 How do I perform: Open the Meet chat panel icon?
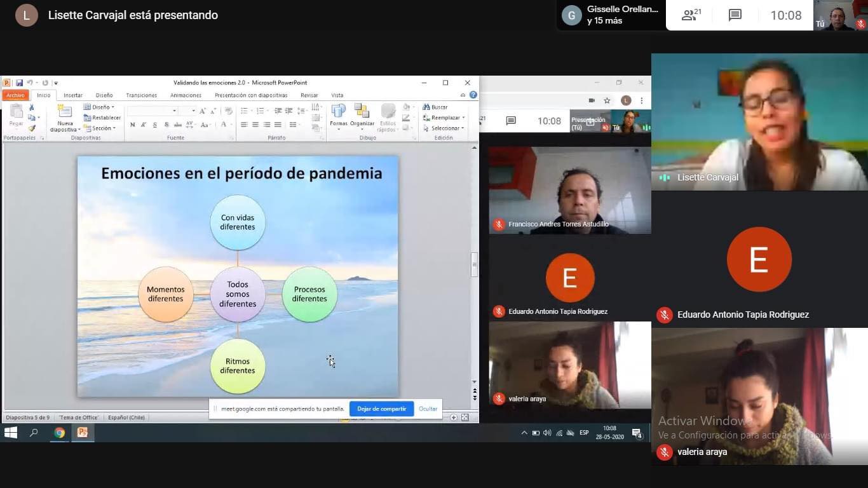coord(735,15)
